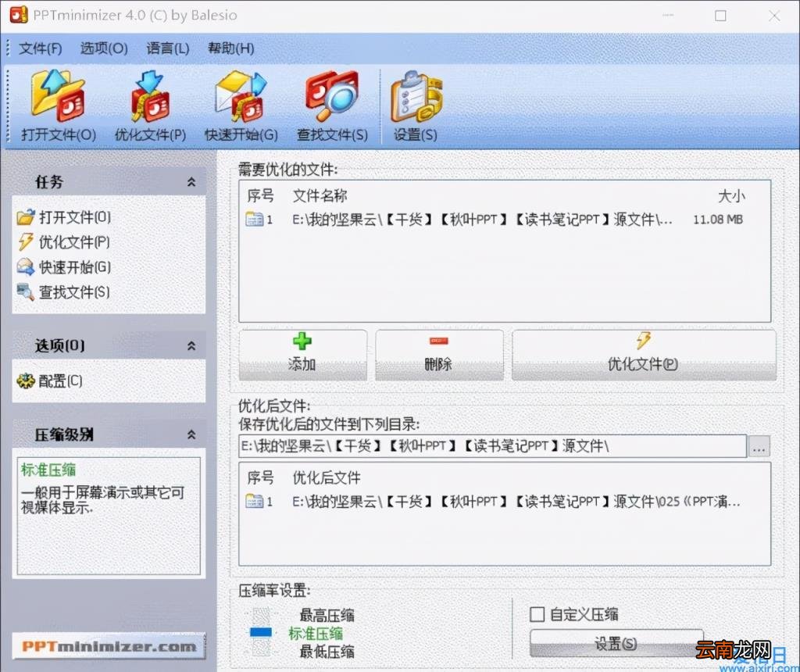Screen dimensions: 800x672
Task: Click the browse … button for output directory
Action: tap(759, 446)
